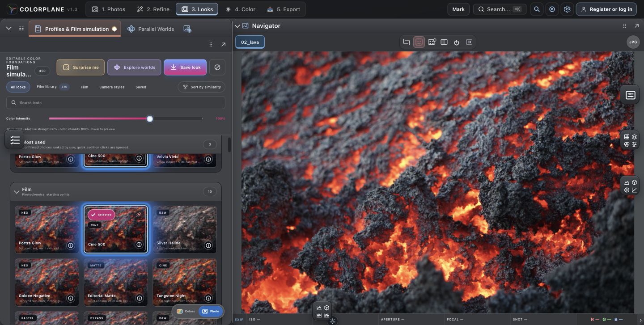Click the Search looks input field
Screen dimensions: 644x325
[116, 102]
